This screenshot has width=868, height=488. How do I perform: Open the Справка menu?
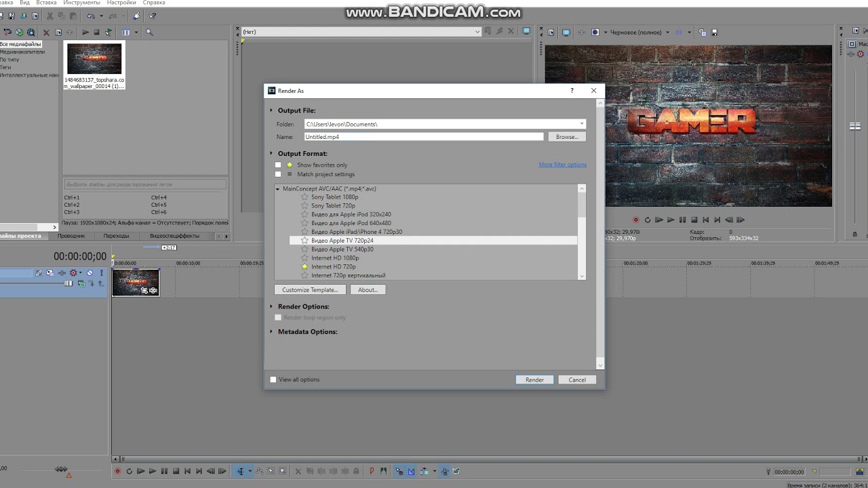click(154, 3)
